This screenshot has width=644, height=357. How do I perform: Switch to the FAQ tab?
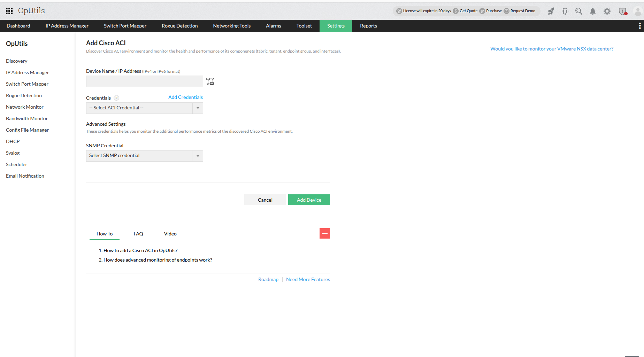pos(138,234)
